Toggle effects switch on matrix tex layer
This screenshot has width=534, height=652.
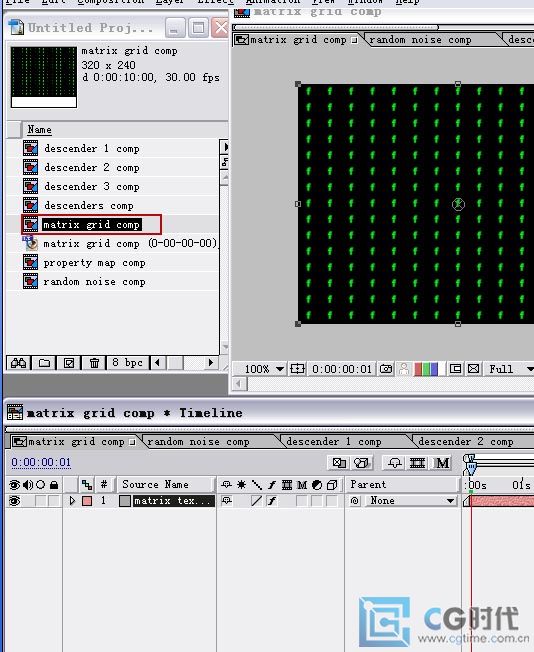272,501
